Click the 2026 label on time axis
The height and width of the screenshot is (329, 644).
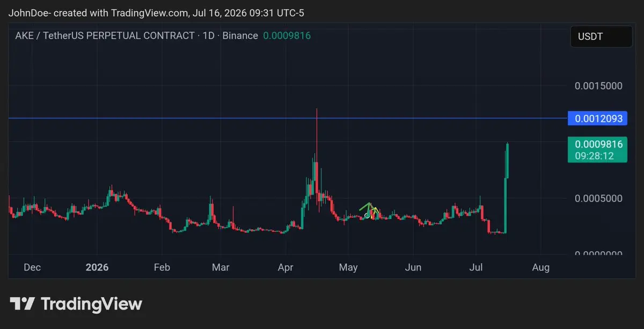click(97, 267)
